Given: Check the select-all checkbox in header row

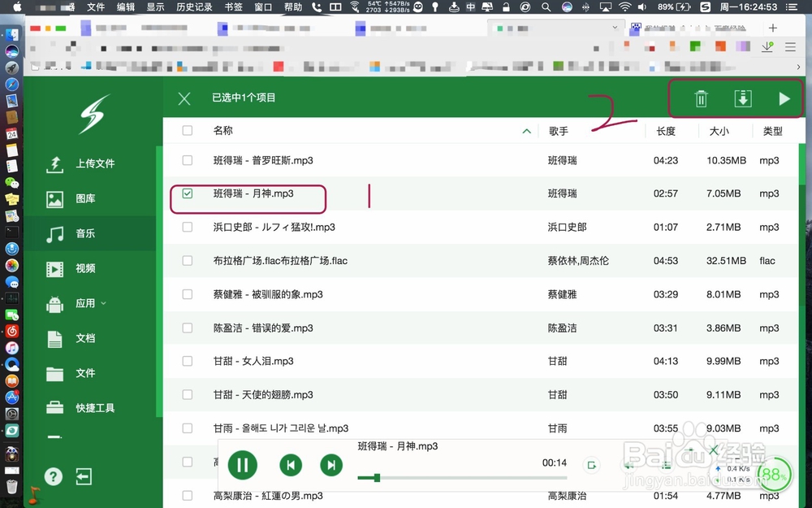Looking at the screenshot, I should [x=187, y=130].
